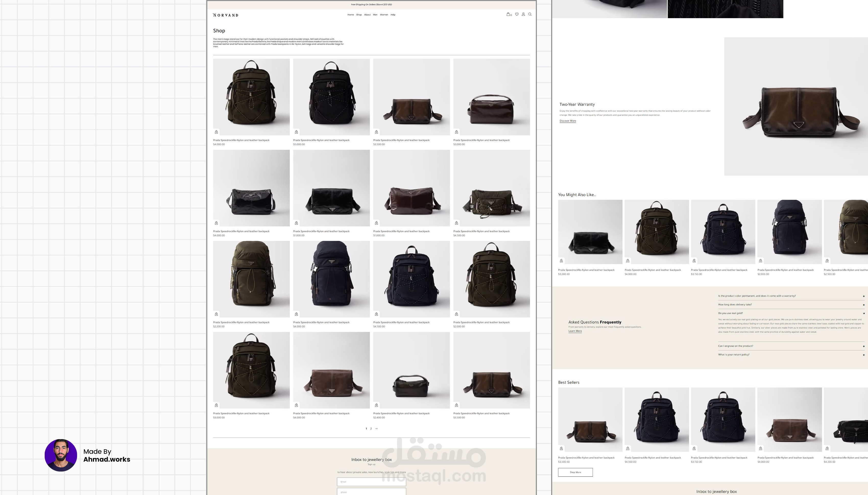Open the $2,200.00 green backpack thumbnail
Screen dimensions: 868x495
pos(251,279)
